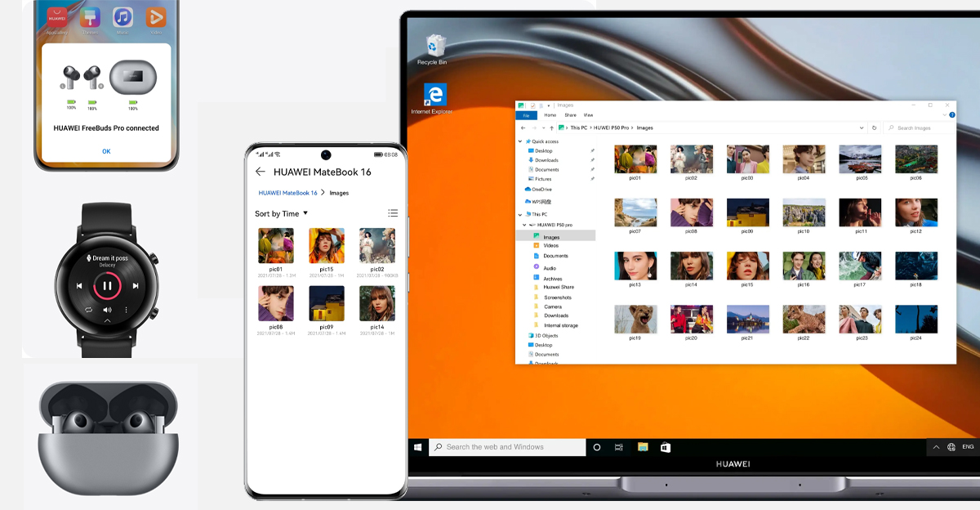Open the Sort by Time dropdown
The width and height of the screenshot is (980, 510).
282,213
